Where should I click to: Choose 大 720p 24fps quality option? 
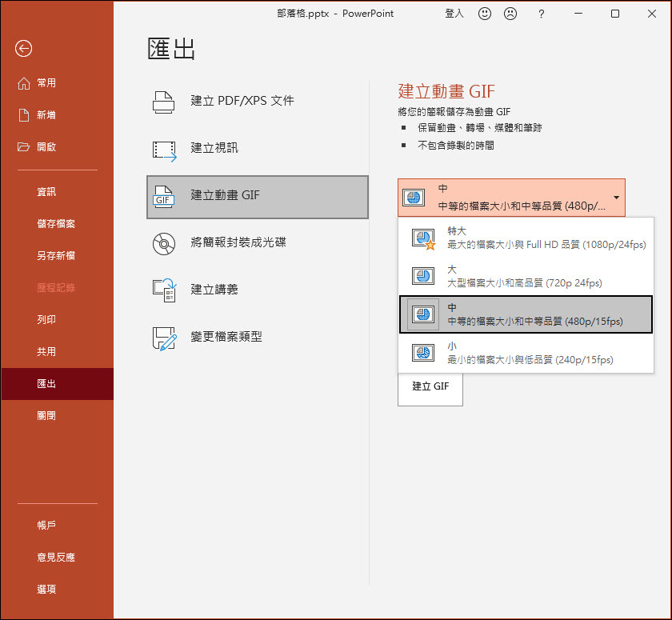click(526, 276)
